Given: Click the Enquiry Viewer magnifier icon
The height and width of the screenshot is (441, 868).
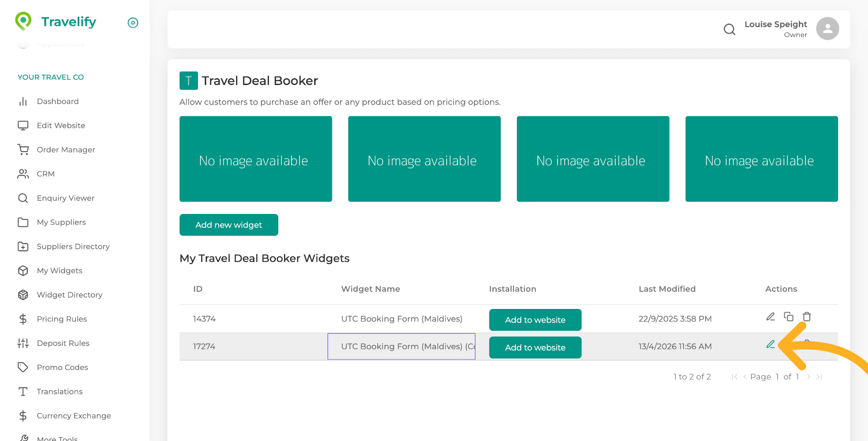Looking at the screenshot, I should click(23, 198).
